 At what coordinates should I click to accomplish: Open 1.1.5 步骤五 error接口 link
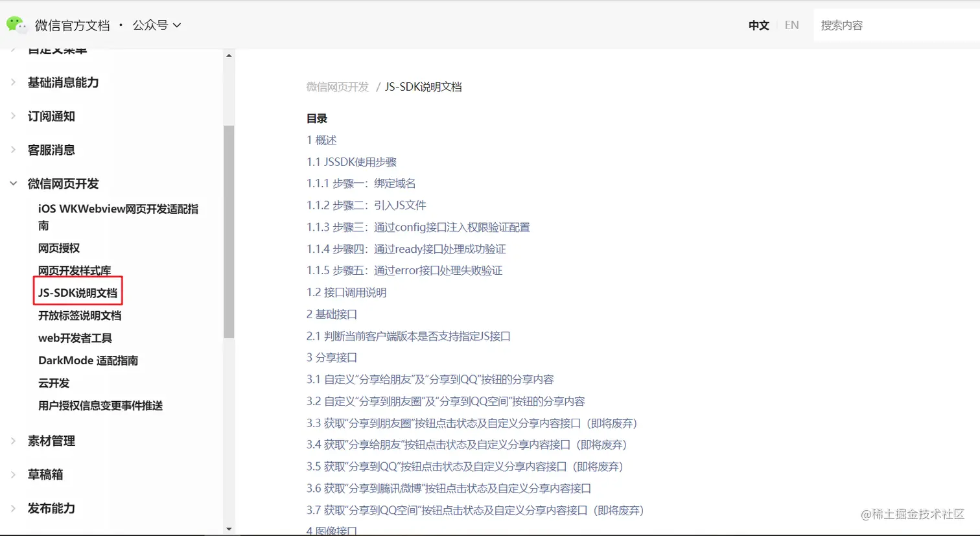coord(404,270)
